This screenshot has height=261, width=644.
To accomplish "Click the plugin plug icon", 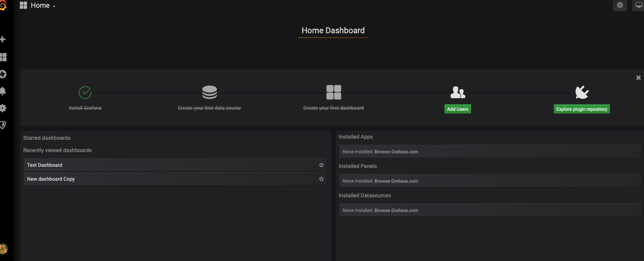I will pos(582,92).
